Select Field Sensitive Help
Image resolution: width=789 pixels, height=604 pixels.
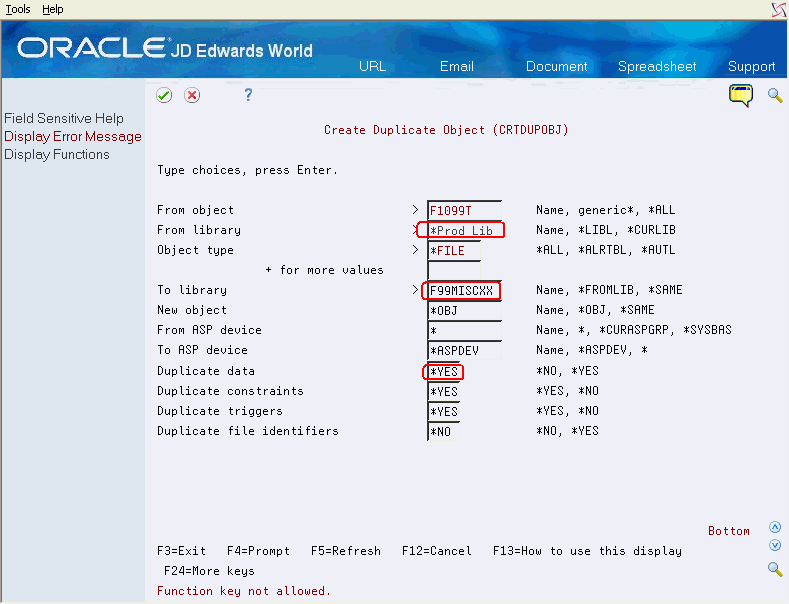(x=64, y=118)
